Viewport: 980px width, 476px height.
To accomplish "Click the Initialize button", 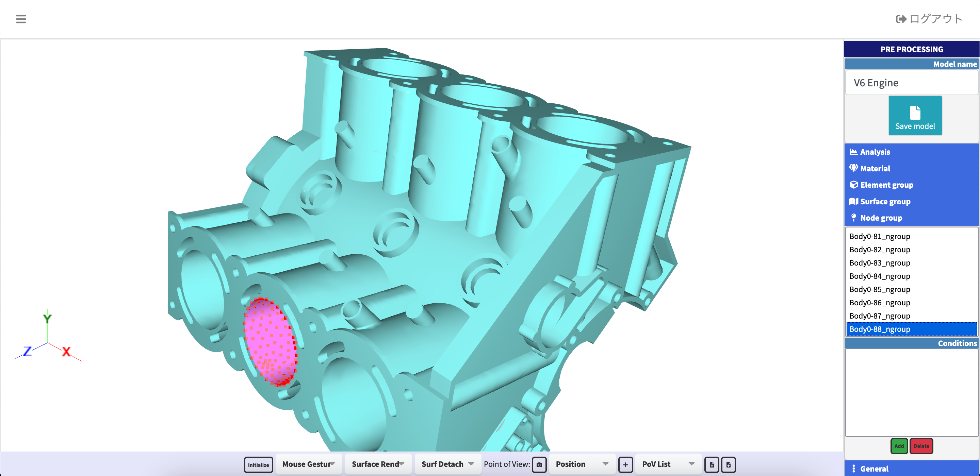I will coord(258,464).
